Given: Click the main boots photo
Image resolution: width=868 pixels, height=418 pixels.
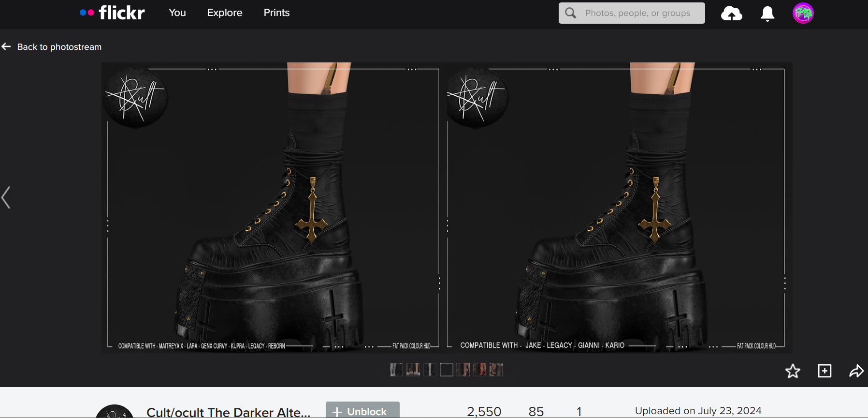Looking at the screenshot, I should pos(447,208).
